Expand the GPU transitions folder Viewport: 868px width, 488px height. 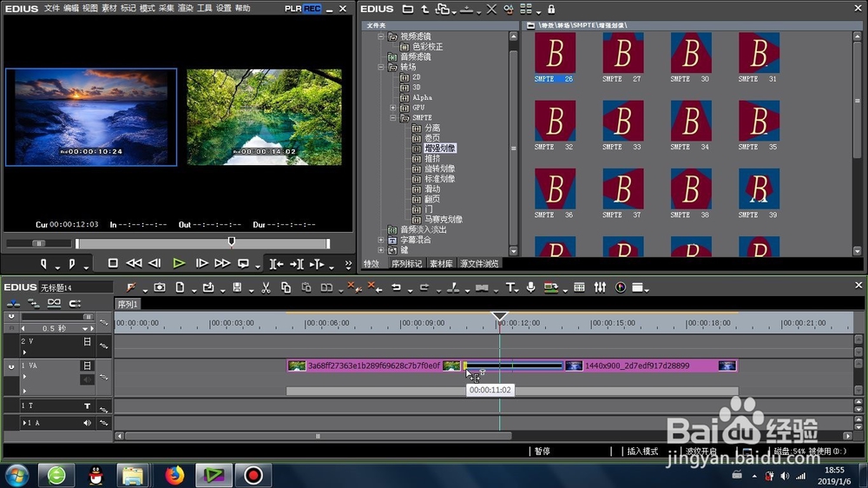[393, 108]
